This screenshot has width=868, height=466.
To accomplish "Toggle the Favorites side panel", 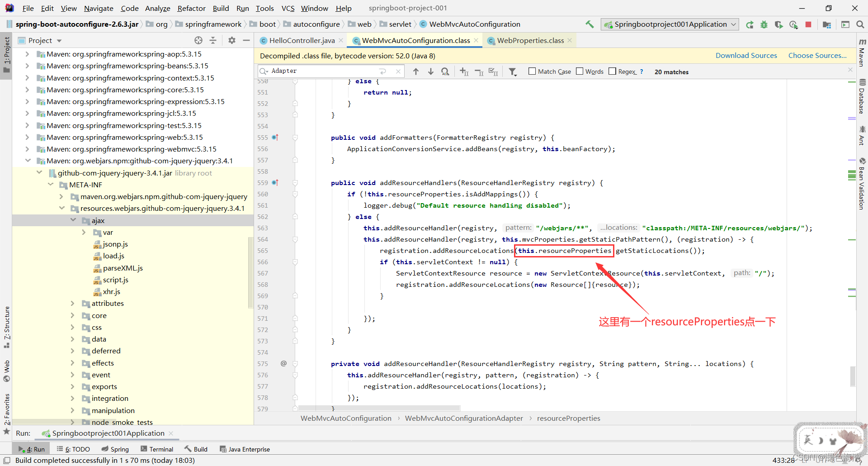I will (x=6, y=414).
